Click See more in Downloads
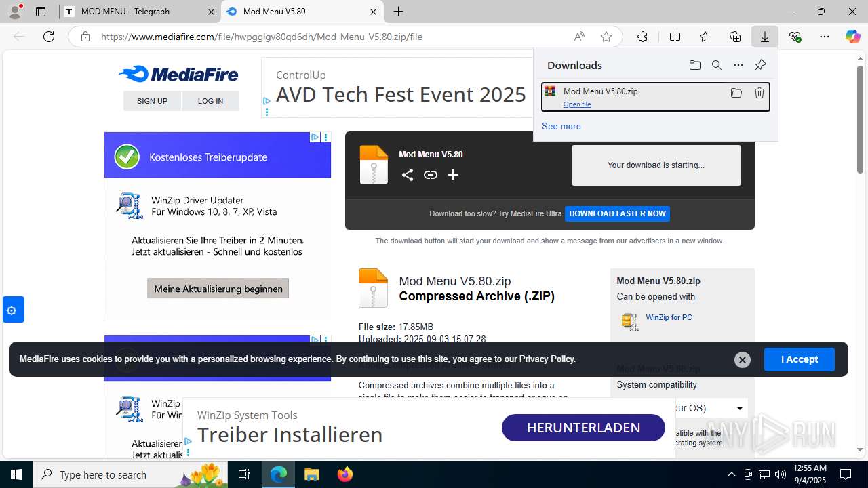Viewport: 868px width, 488px height. point(561,126)
